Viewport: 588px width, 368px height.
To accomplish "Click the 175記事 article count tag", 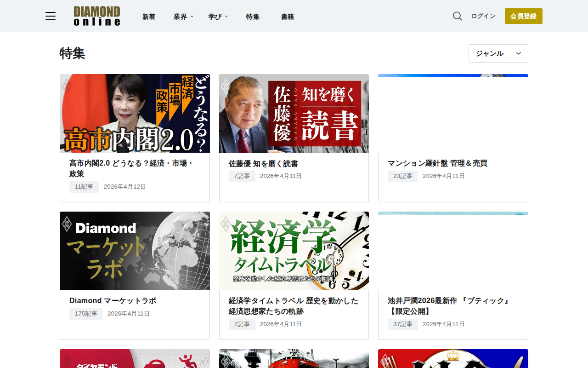I will (86, 314).
